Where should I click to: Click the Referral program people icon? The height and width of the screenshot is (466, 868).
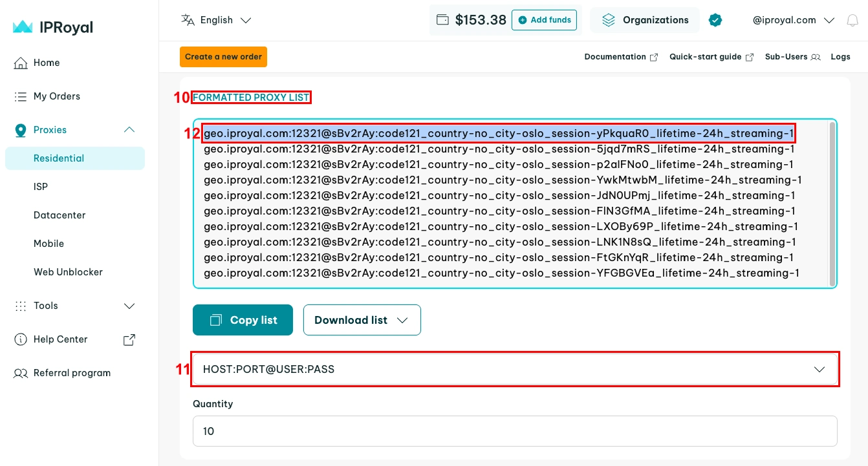coord(21,373)
